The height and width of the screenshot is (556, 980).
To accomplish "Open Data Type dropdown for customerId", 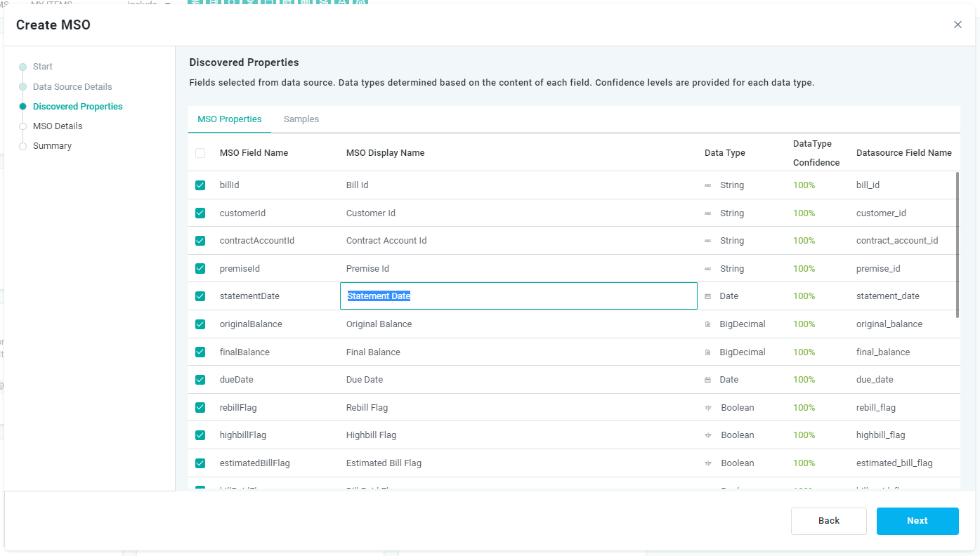I will 731,213.
